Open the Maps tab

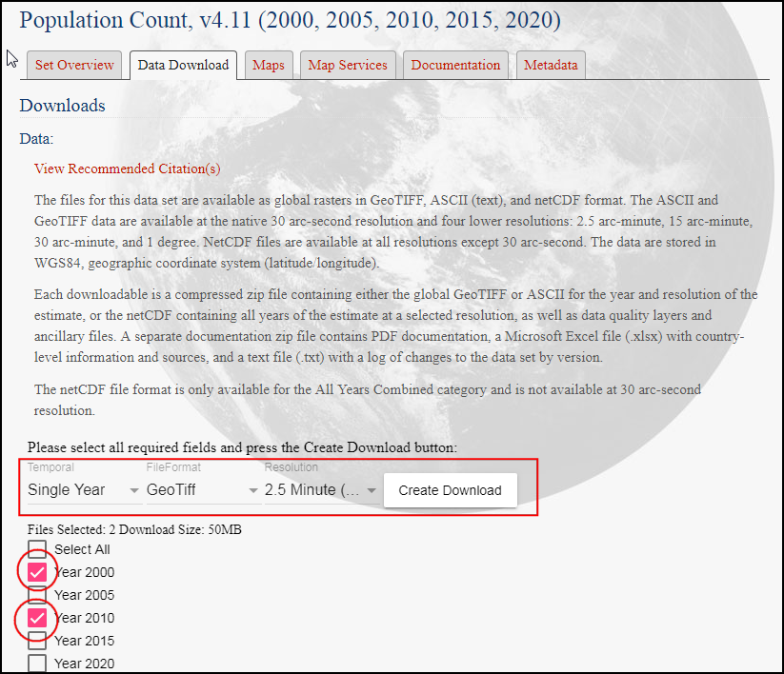(269, 65)
